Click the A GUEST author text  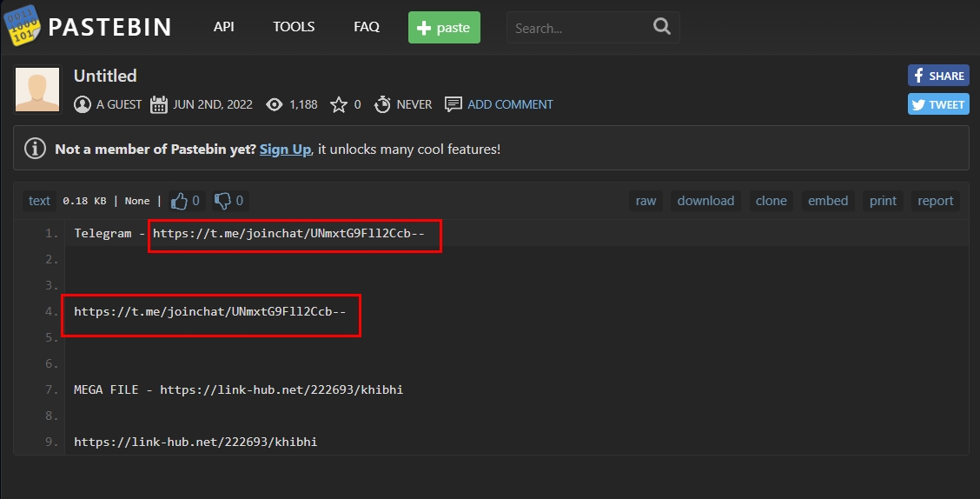point(119,104)
